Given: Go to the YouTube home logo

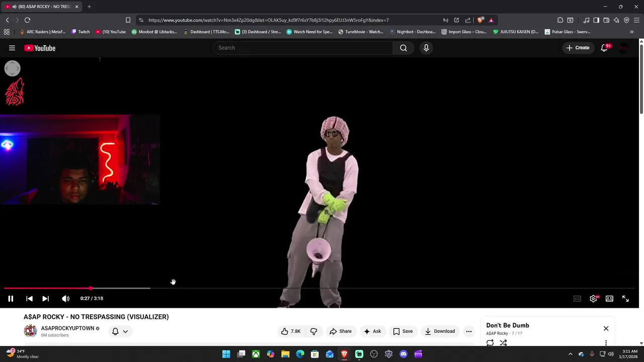Looking at the screenshot, I should 40,48.
